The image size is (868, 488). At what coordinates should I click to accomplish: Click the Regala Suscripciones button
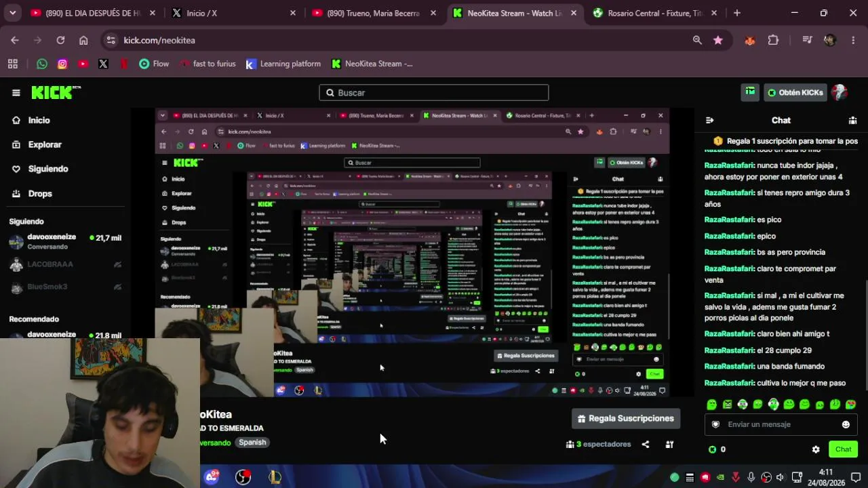click(x=626, y=418)
